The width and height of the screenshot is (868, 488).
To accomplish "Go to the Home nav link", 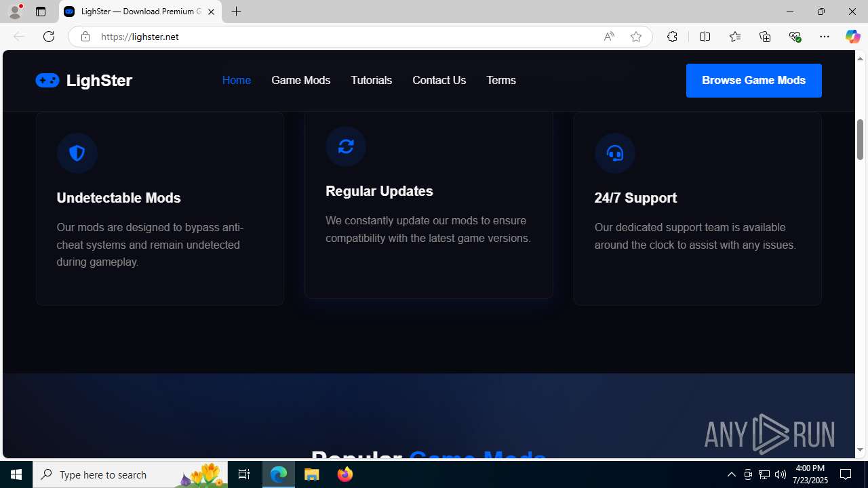I will [x=237, y=80].
